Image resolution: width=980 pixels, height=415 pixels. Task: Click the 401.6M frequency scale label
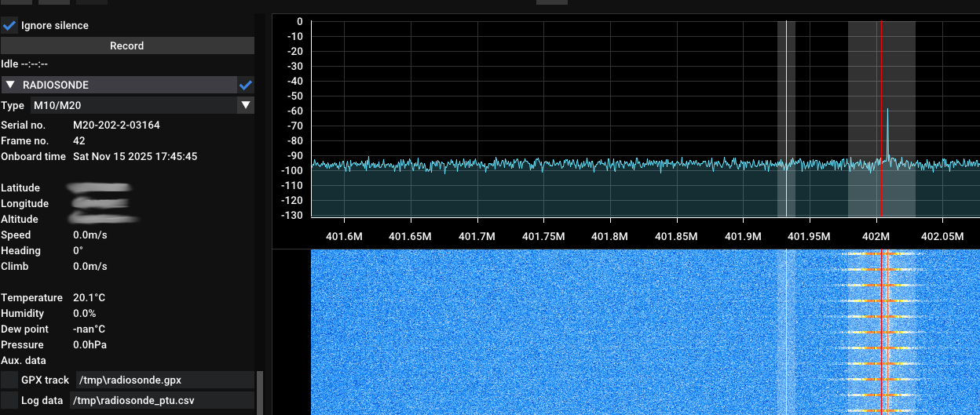pyautogui.click(x=344, y=237)
